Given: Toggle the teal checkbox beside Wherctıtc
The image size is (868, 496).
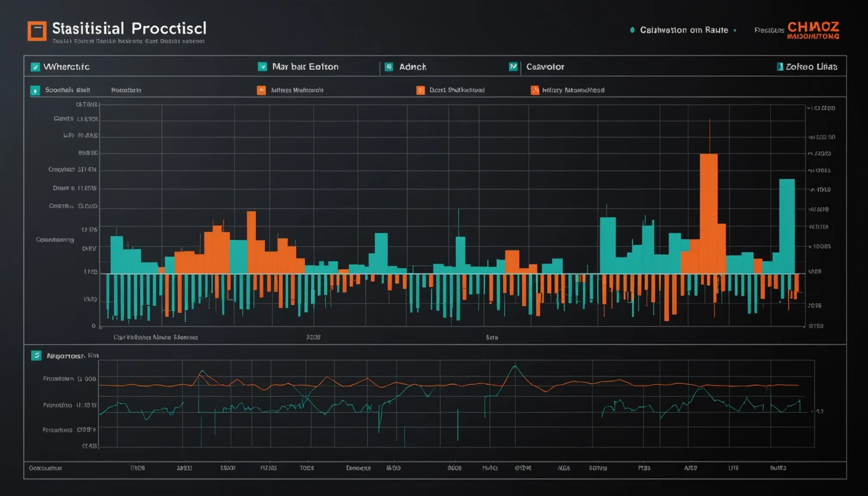Looking at the screenshot, I should pos(35,67).
